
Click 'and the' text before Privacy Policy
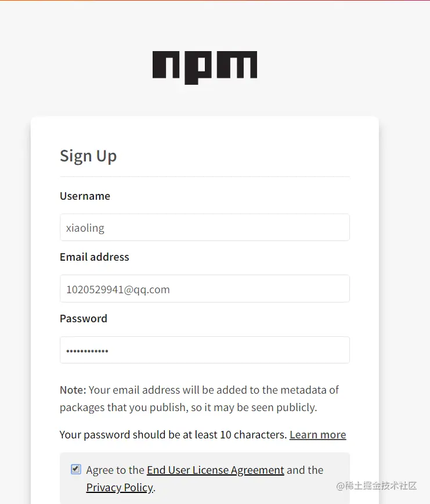pyautogui.click(x=305, y=470)
